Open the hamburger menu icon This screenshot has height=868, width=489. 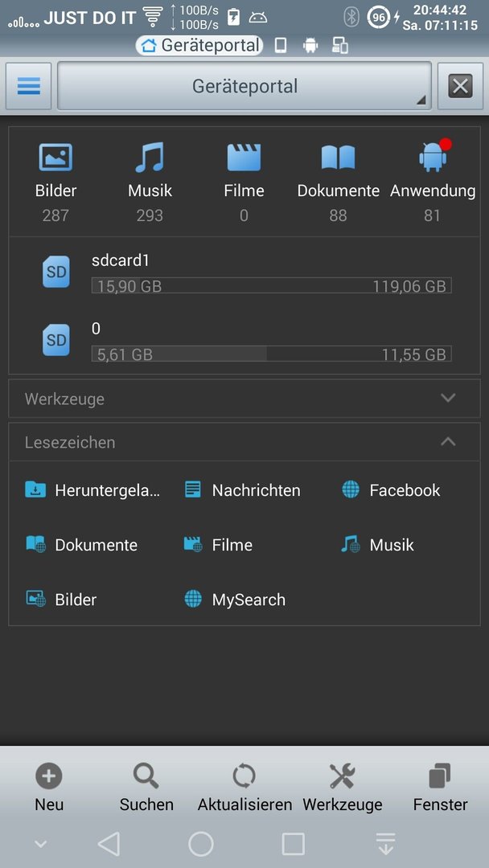[x=29, y=86]
